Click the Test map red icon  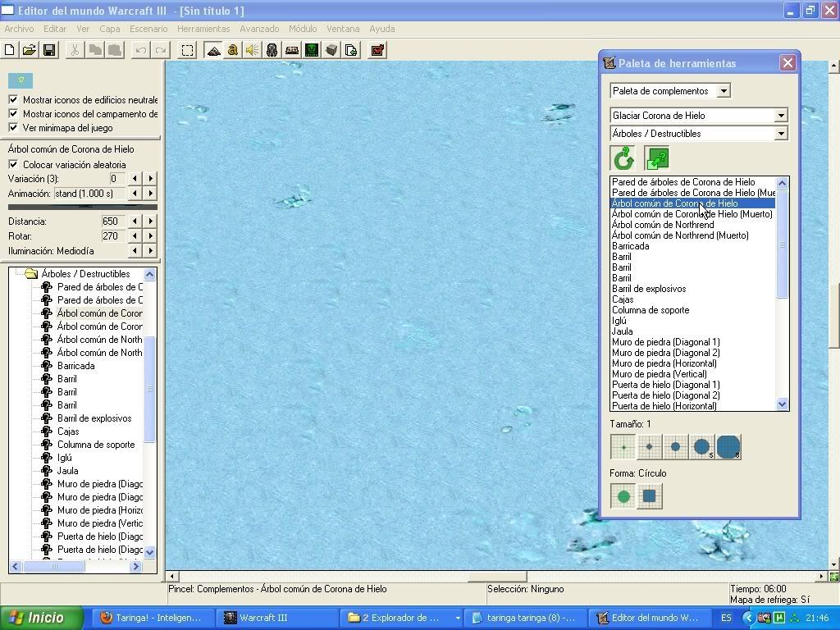click(x=377, y=50)
